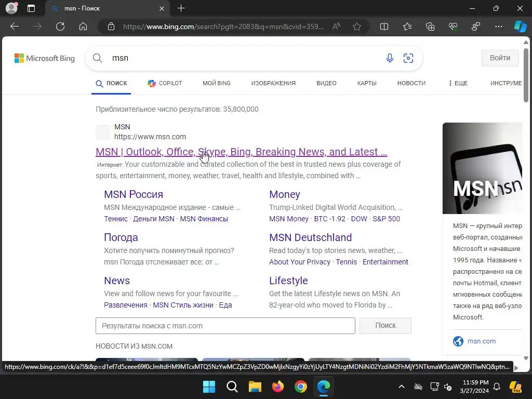Open the Money sitelink
The height and width of the screenshot is (399, 532).
pos(284,194)
